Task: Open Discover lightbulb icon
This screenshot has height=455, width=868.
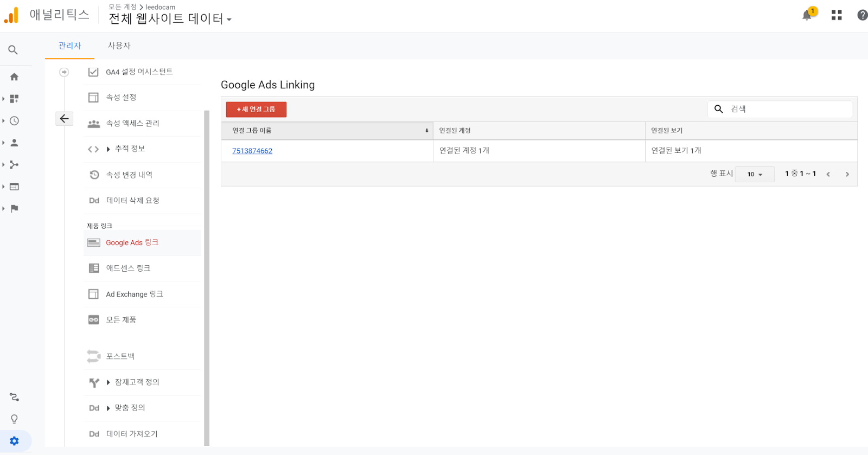Action: coord(14,419)
